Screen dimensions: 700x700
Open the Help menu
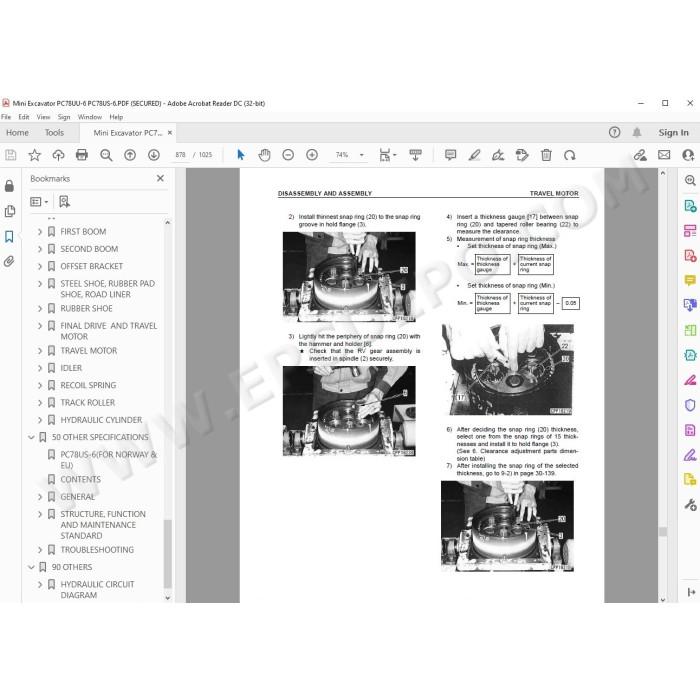click(116, 117)
